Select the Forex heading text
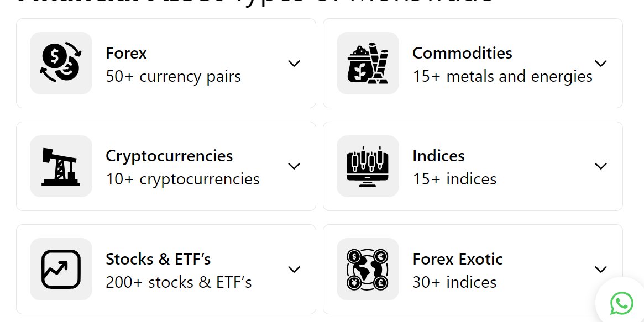The image size is (644, 322). (x=126, y=53)
